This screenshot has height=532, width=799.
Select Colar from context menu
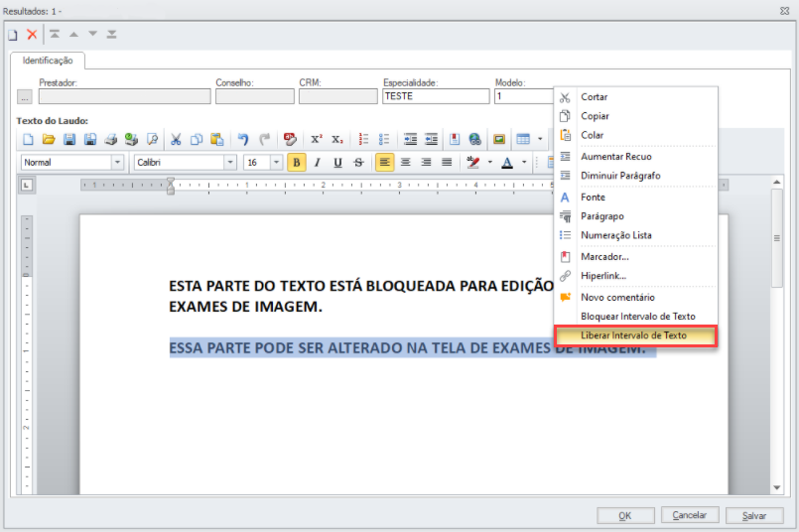[636, 135]
